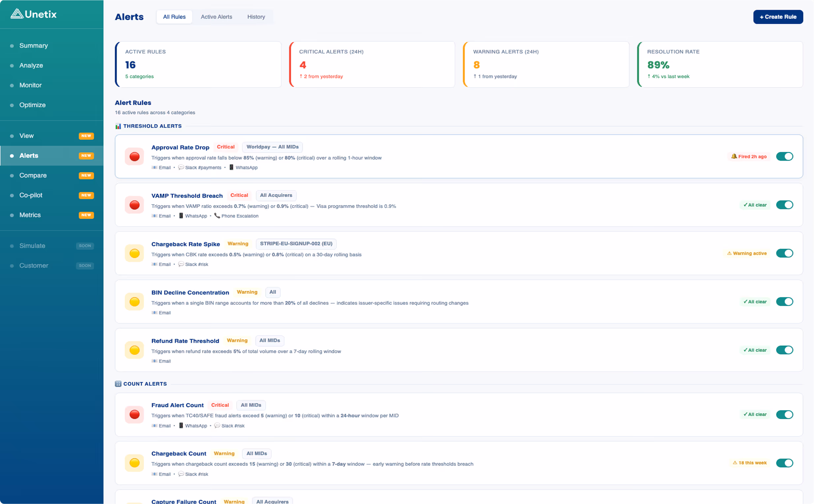Disable the Approval Rate Drop rule toggle

pyautogui.click(x=784, y=156)
